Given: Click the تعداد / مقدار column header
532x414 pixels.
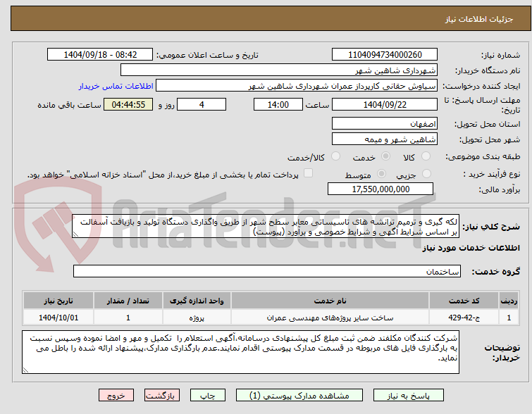Looking at the screenshot, I should [x=128, y=301].
